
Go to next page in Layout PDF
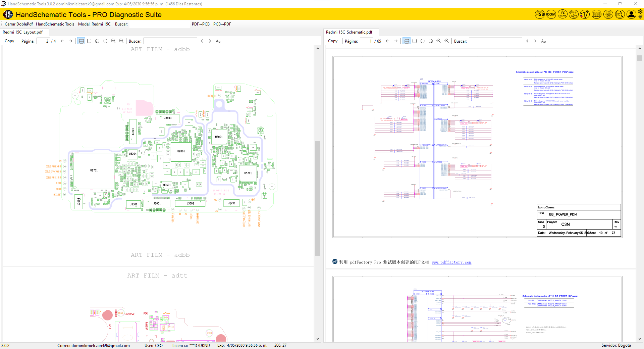(70, 41)
